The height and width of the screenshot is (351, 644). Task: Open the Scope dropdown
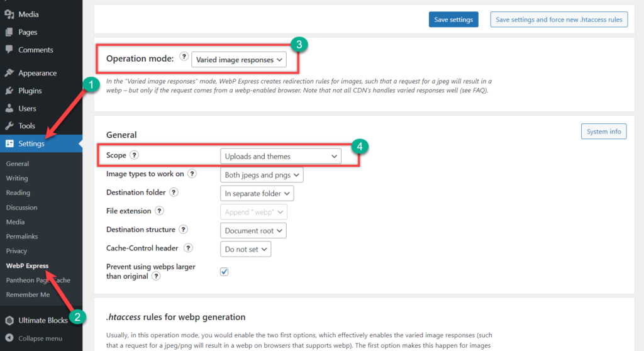point(280,156)
